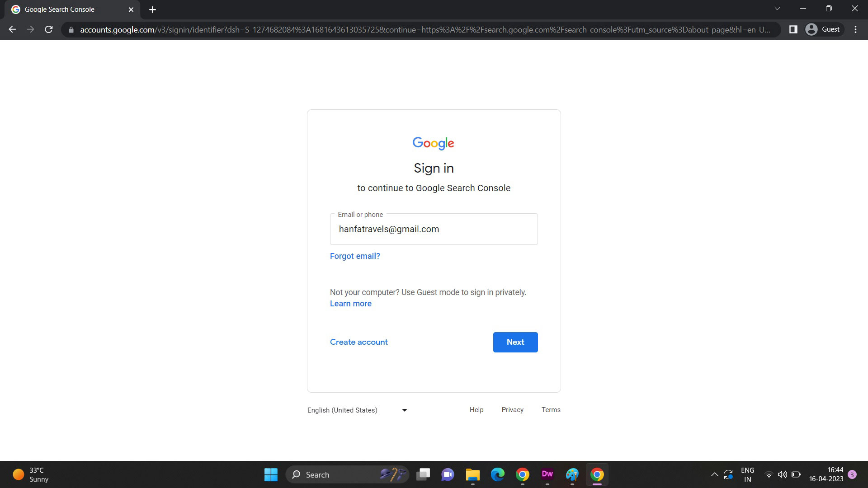Viewport: 868px width, 488px height.
Task: Close the Google Search Console tab
Action: point(131,9)
